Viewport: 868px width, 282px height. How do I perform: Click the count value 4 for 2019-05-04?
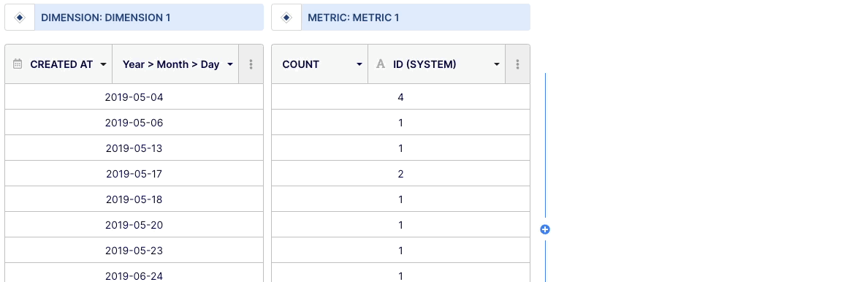point(401,97)
